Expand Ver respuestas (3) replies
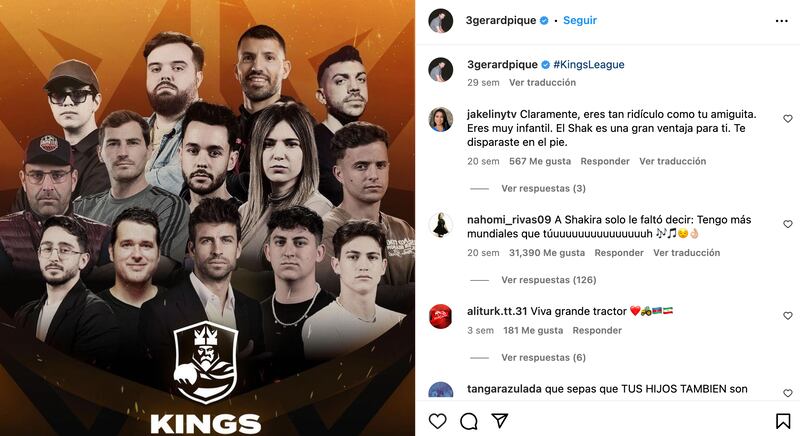This screenshot has width=800, height=436. (x=543, y=188)
